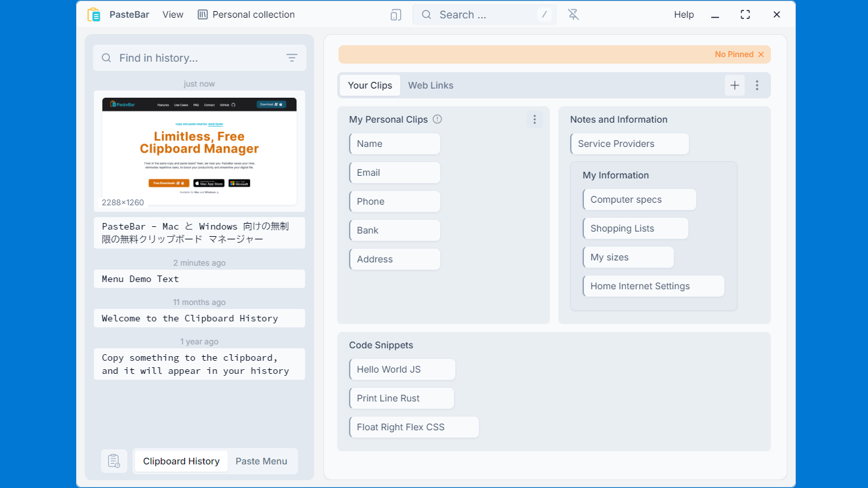Open the Help menu
868x488 pixels.
(684, 14)
